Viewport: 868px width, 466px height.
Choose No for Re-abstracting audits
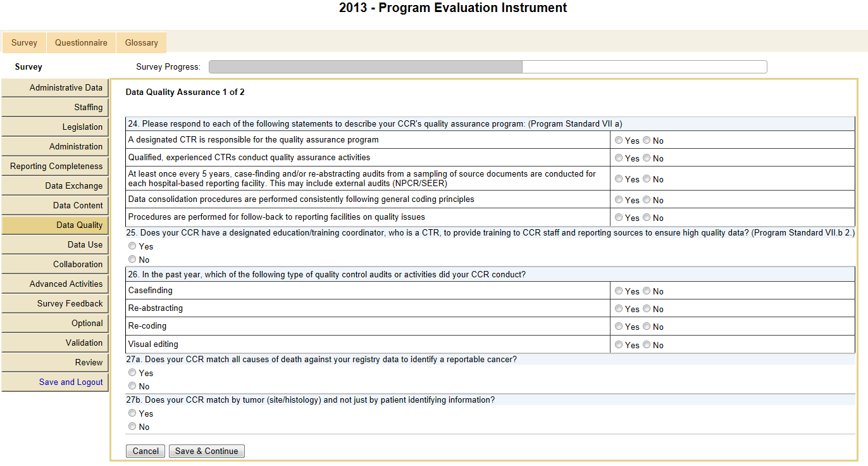point(647,309)
